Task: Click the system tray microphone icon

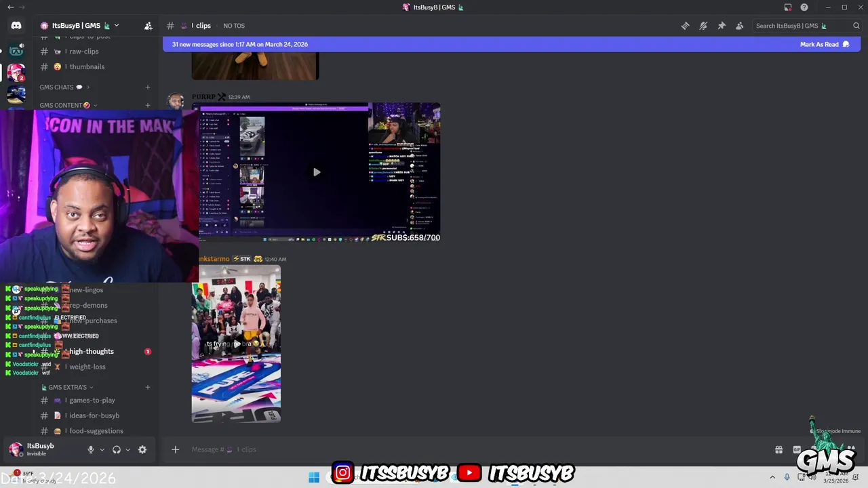Action: coord(787,477)
